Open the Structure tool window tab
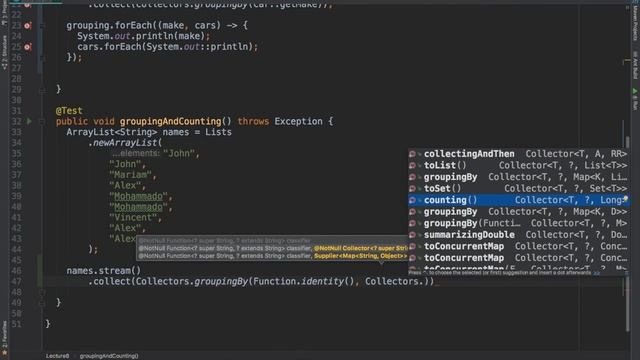The height and width of the screenshot is (360, 640). tap(4, 52)
